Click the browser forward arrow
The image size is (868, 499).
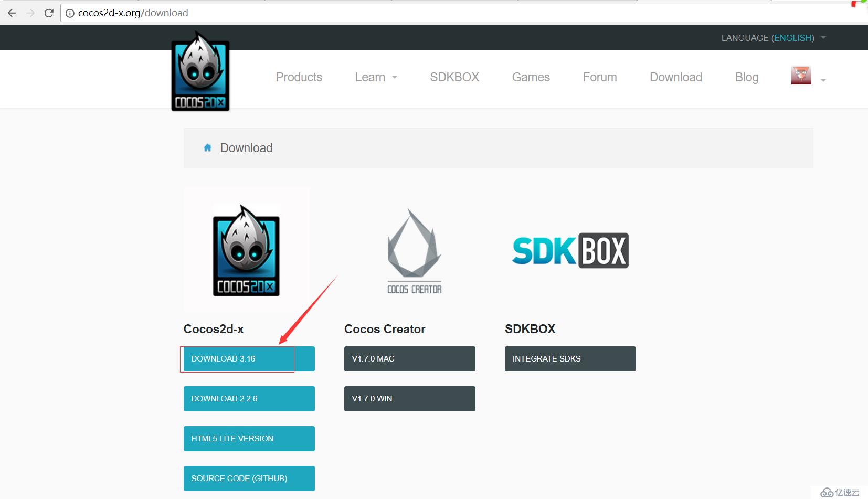(x=30, y=13)
